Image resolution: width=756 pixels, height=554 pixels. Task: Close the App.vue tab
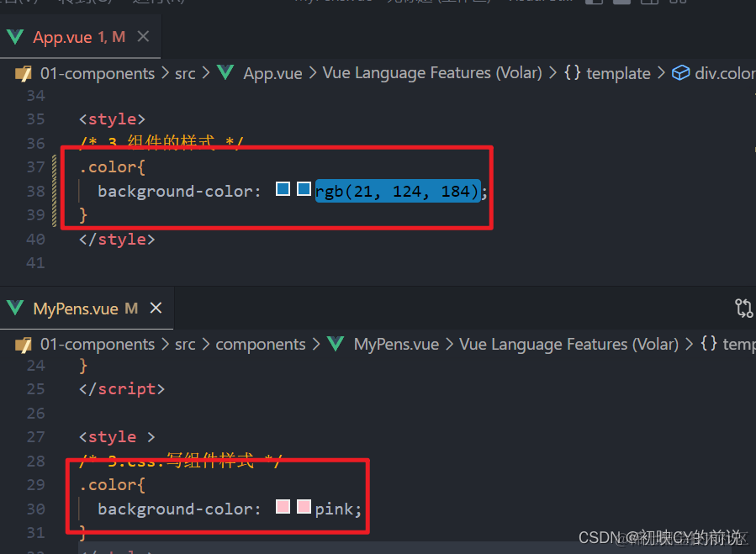143,37
